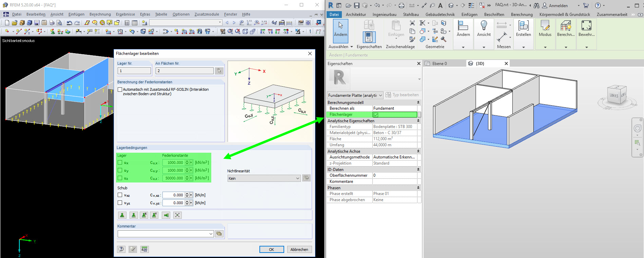Click the Revit save icon
The width and height of the screenshot is (644, 258).
point(356,5)
